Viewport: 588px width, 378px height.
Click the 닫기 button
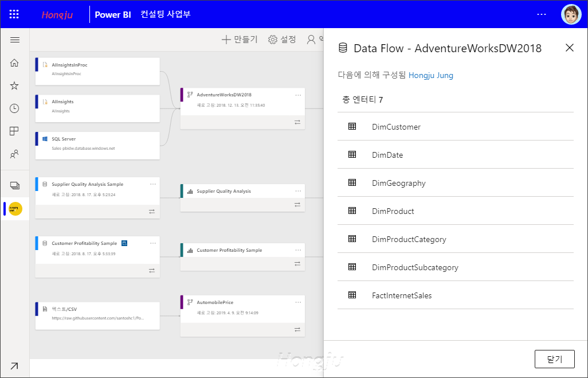click(555, 359)
